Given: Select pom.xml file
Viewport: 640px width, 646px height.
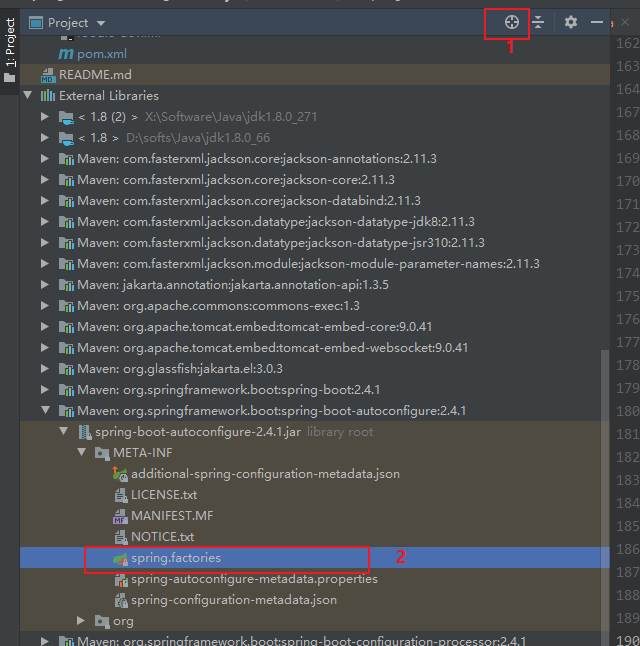Looking at the screenshot, I should 102,54.
